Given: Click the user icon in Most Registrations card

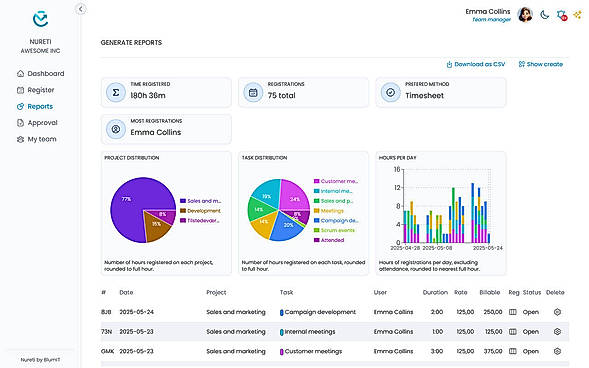Looking at the screenshot, I should pyautogui.click(x=116, y=129).
